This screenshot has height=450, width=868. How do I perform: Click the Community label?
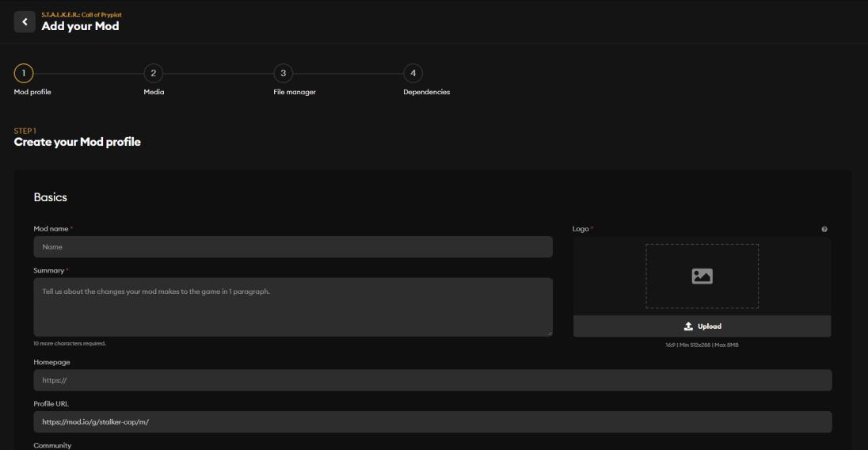point(52,445)
